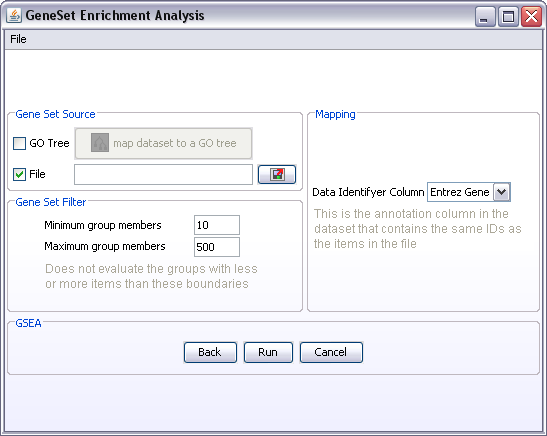This screenshot has width=547, height=436.
Task: Click the GO Tree label text
Action: [49, 143]
